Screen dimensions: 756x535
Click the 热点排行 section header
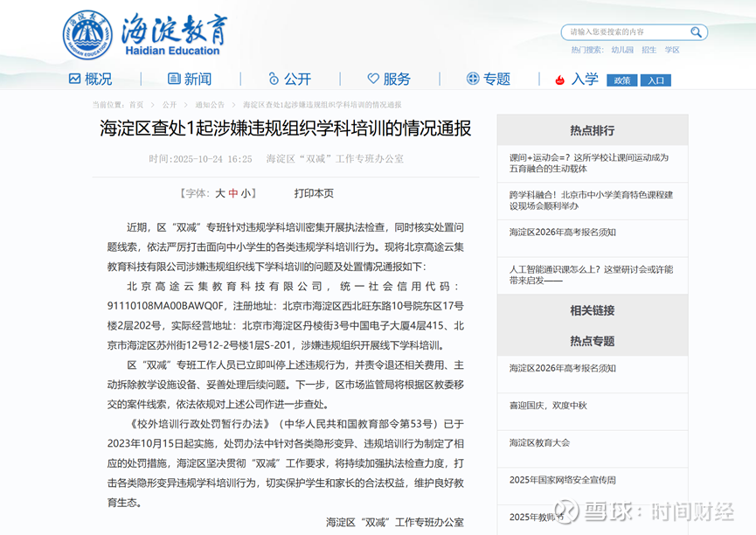(x=593, y=130)
